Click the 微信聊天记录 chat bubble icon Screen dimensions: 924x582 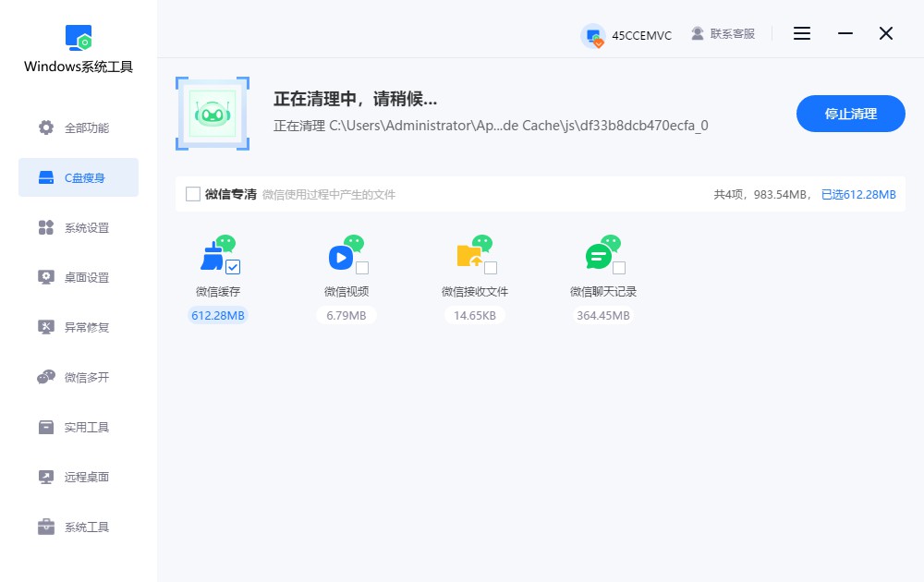[x=599, y=254]
